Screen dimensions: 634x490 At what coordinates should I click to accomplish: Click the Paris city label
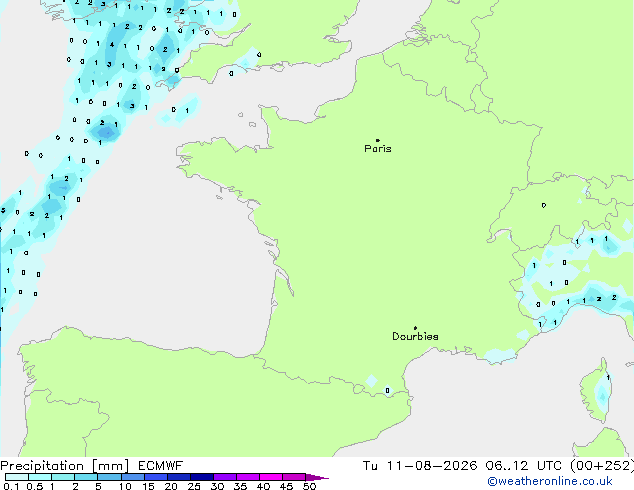pyautogui.click(x=378, y=149)
